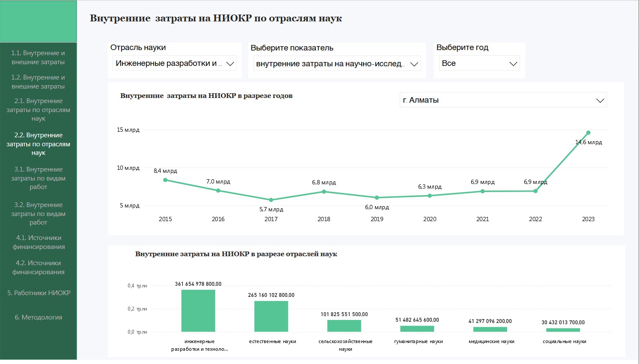Go to page 1.1 Внутренние и внешние затраты
The width and height of the screenshot is (639, 364).
[38, 57]
